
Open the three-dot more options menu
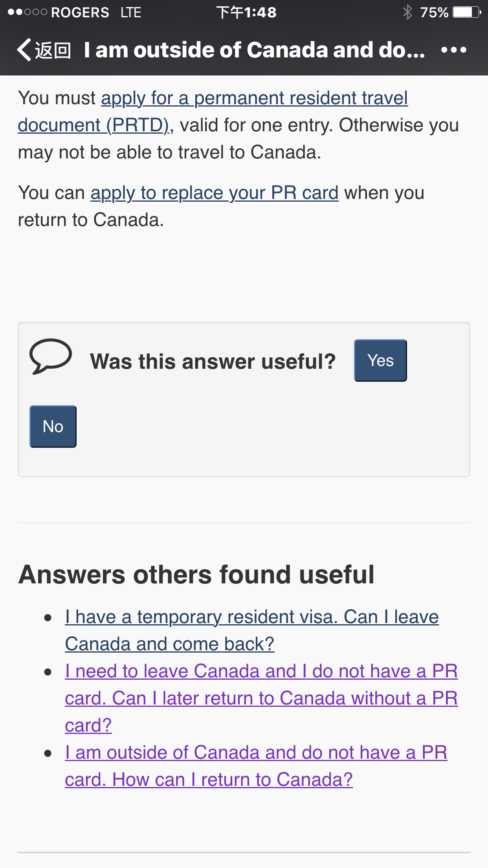click(x=453, y=50)
